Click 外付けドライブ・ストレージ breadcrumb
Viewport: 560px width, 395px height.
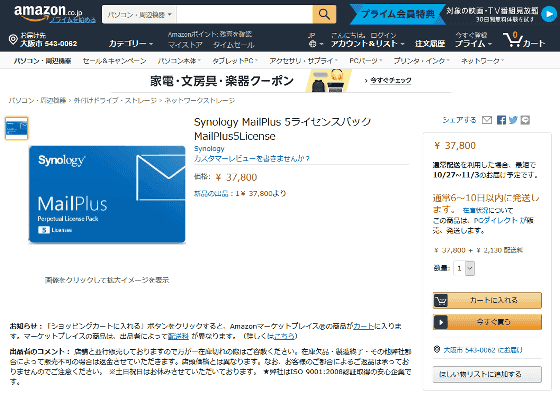115,100
